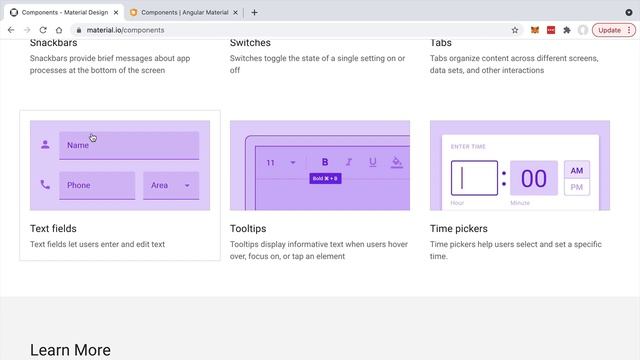Viewport: 640px width, 360px height.
Task: Open the Text fields card title
Action: [x=53, y=229]
